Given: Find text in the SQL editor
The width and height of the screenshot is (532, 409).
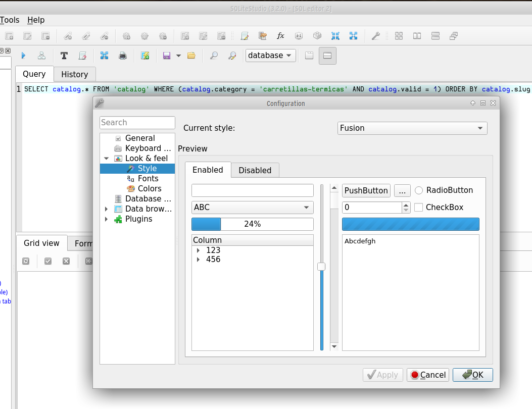Looking at the screenshot, I should (213, 56).
